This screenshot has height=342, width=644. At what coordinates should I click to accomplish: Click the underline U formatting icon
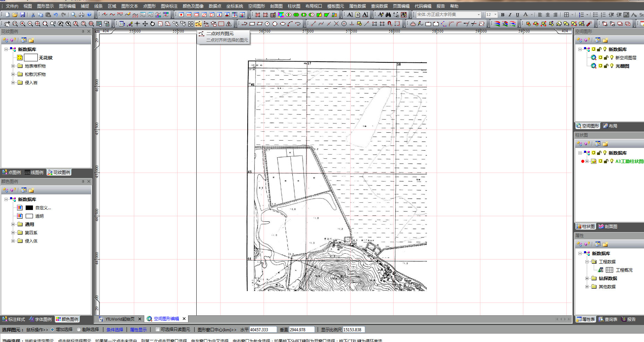[517, 15]
